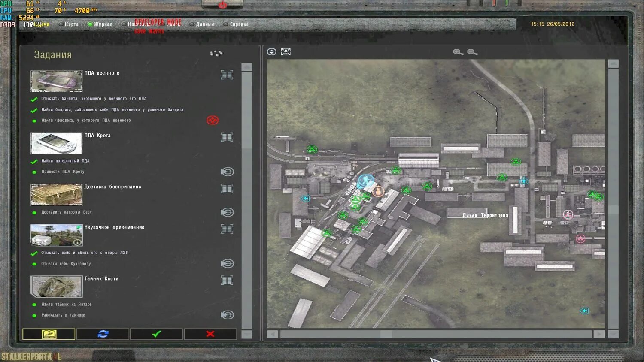The width and height of the screenshot is (644, 362).
Task: Select the orange marker beside the player
Action: [378, 191]
